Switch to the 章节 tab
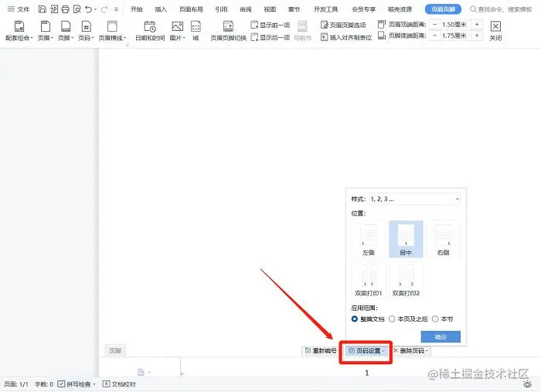 point(294,9)
